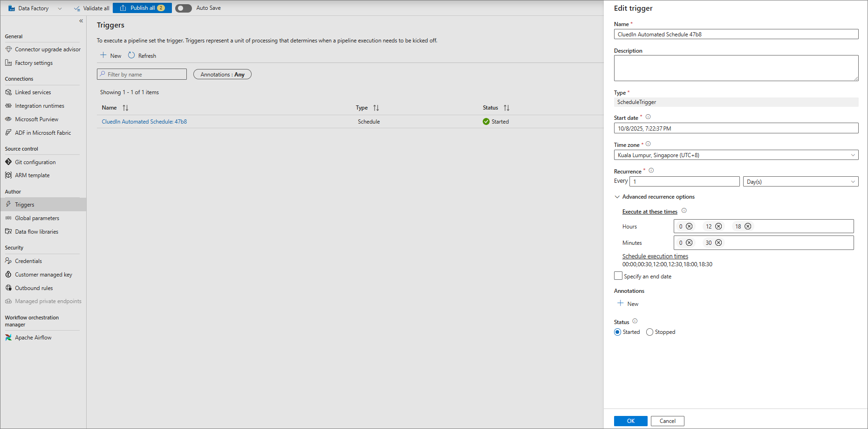Click the sort icon beside Name column
Screen dimensions: 868x429
coord(125,108)
